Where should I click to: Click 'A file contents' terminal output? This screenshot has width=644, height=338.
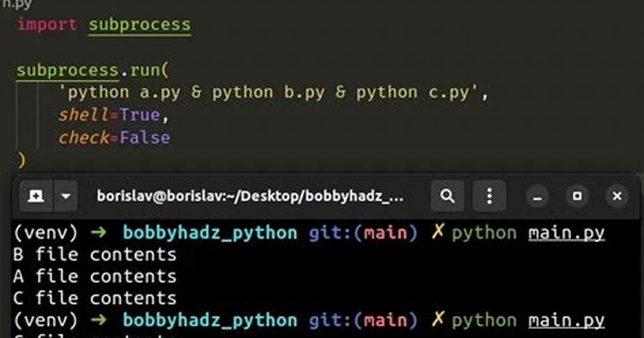95,277
